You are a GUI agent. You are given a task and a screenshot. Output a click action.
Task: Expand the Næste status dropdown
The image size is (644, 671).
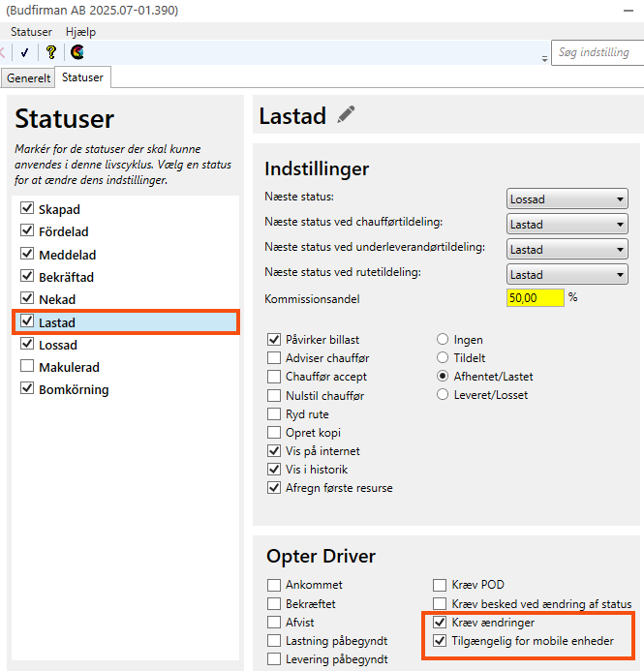[567, 199]
